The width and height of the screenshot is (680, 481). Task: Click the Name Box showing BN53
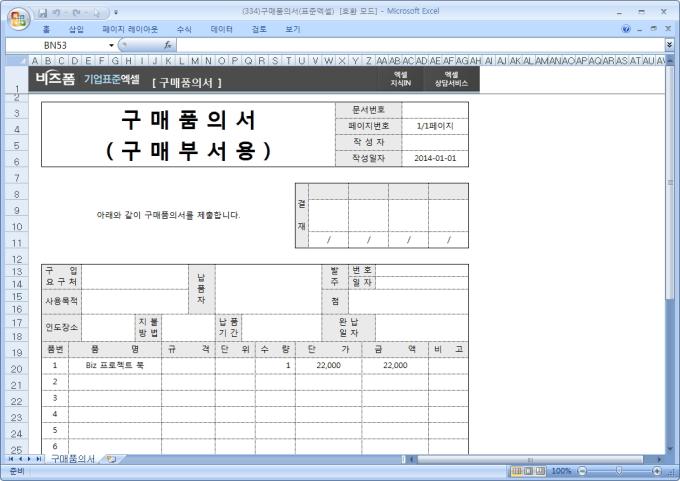[x=56, y=45]
